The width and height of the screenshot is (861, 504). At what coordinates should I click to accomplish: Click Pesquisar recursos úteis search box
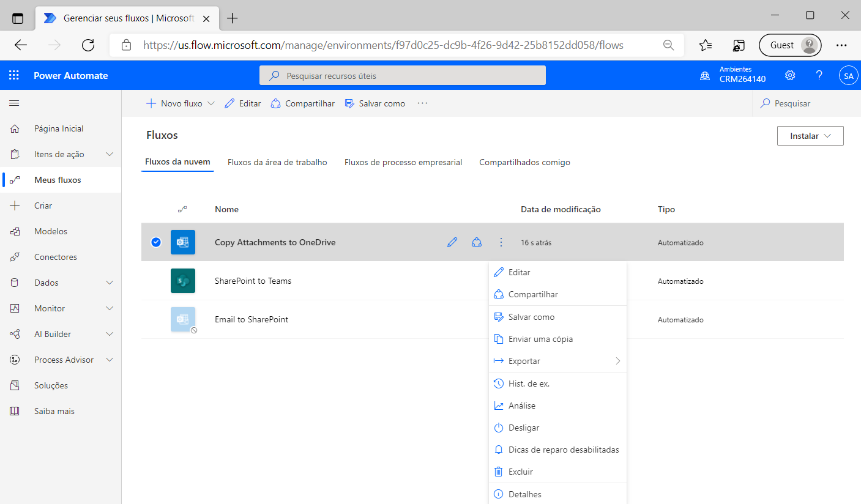[x=403, y=76]
